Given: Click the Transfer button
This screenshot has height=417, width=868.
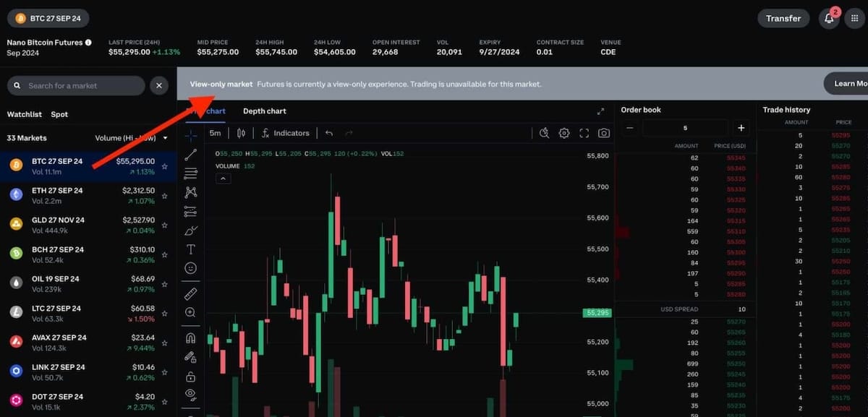Looking at the screenshot, I should pos(783,18).
